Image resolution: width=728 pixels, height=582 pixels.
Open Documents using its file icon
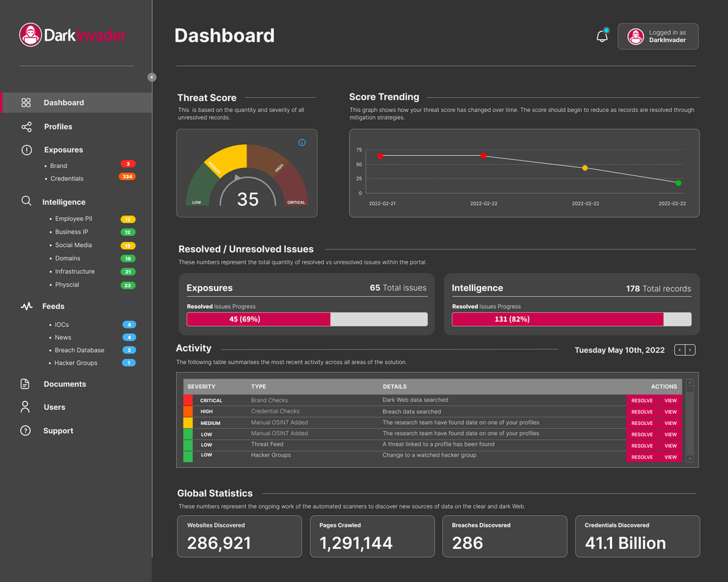click(x=26, y=384)
